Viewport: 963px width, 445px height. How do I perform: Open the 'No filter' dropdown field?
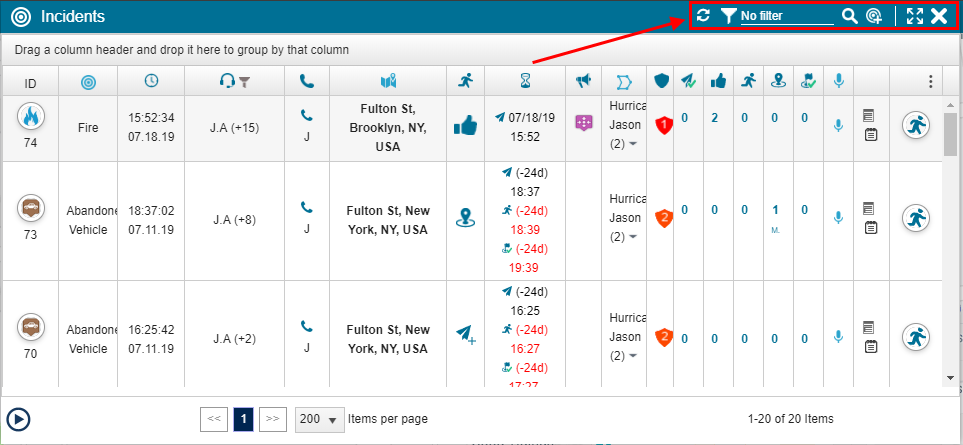click(786, 16)
